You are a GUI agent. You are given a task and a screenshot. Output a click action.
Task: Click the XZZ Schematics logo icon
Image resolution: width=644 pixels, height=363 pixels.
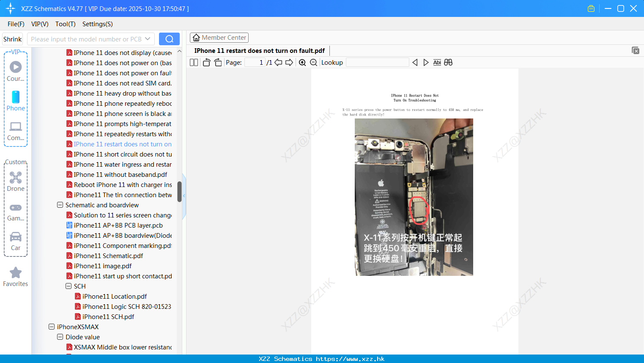point(11,8)
